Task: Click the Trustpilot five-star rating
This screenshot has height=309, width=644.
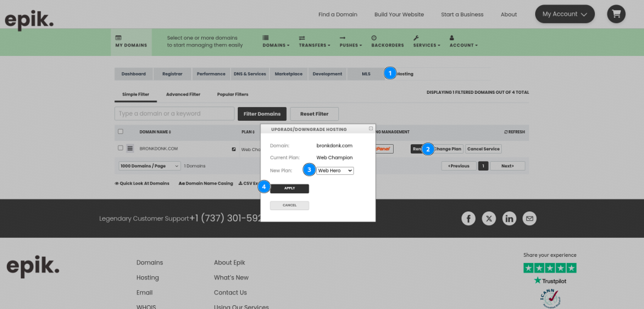Action: (x=550, y=268)
